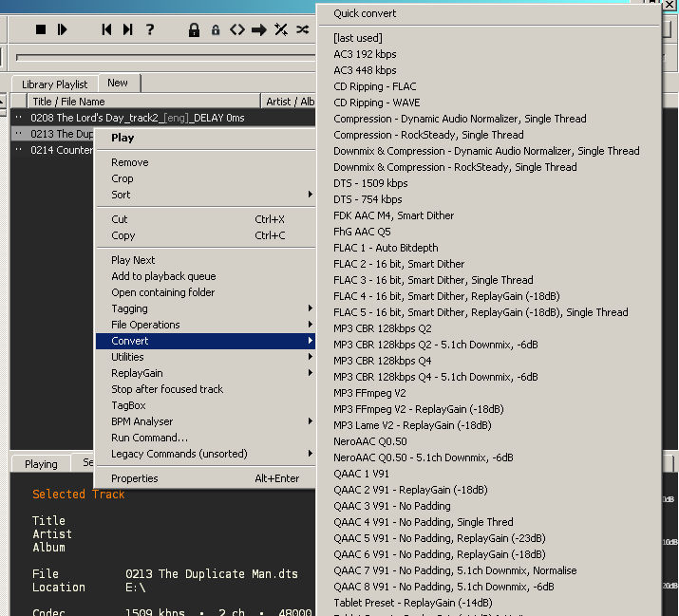
Task: Click the crossed-arrows percent toolbar icon
Action: click(281, 29)
